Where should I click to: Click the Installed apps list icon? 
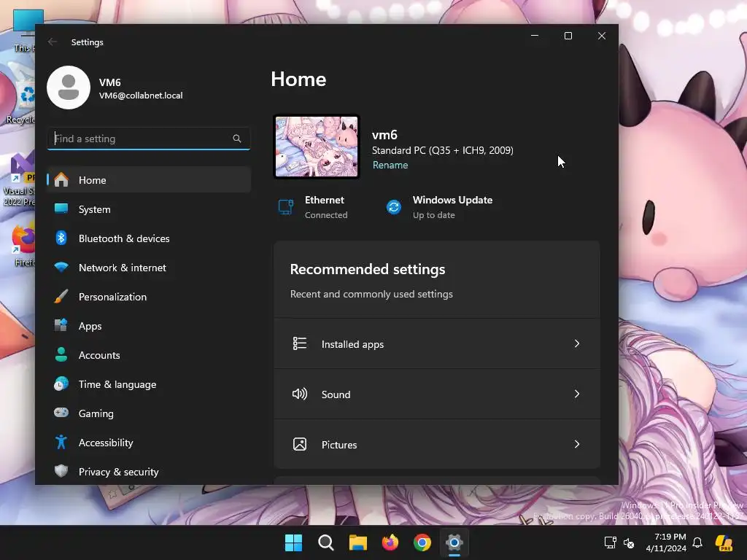tap(300, 343)
